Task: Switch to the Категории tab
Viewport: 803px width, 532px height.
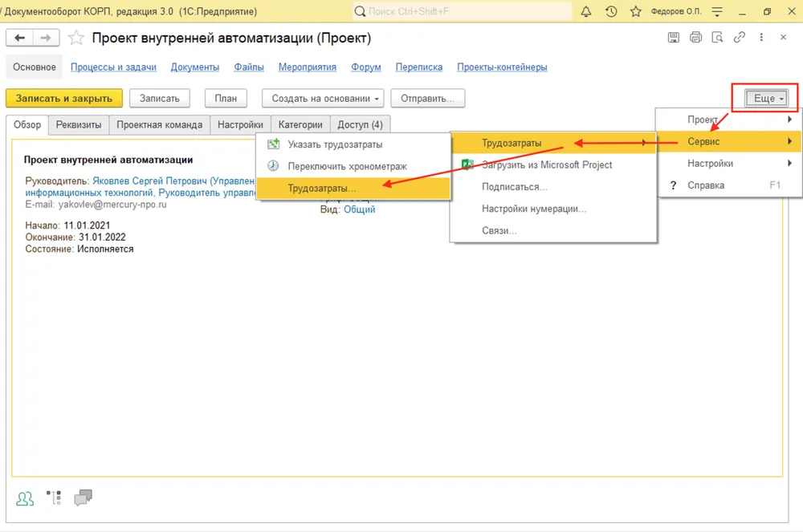Action: (x=300, y=125)
